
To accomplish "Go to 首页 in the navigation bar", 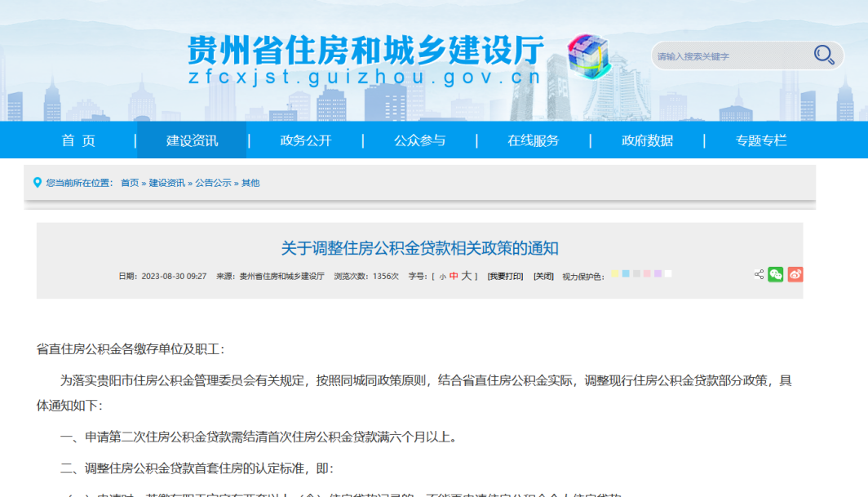I will pos(78,140).
